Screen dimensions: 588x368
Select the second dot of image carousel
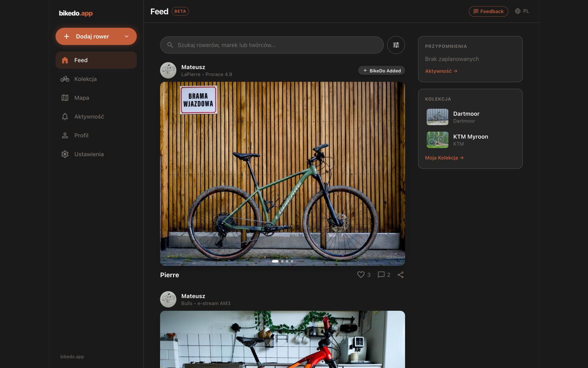282,261
